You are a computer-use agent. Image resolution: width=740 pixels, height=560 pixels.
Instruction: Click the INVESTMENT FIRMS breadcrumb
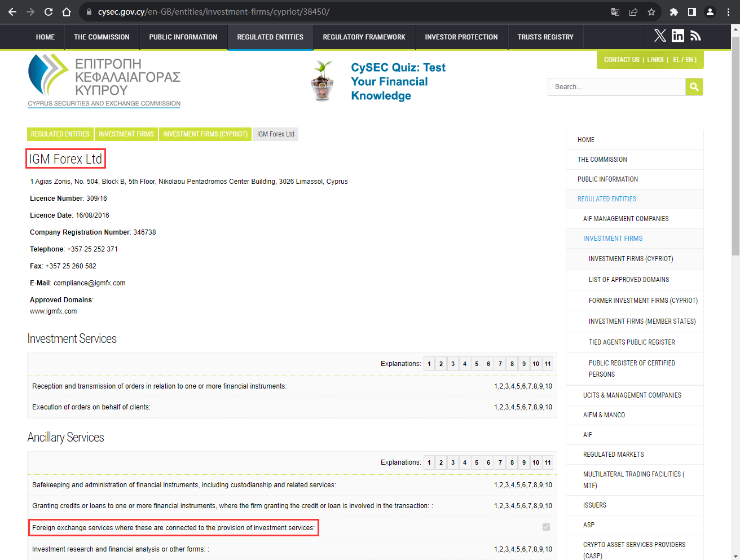126,134
